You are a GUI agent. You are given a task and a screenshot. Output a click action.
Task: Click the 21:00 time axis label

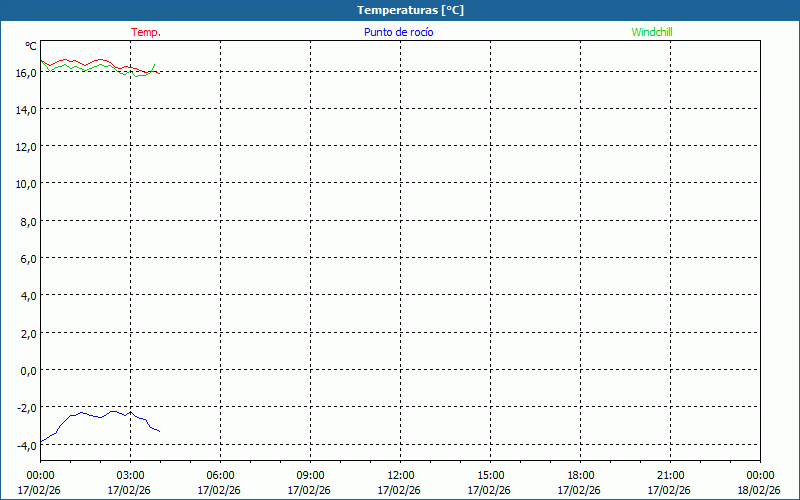coord(670,476)
